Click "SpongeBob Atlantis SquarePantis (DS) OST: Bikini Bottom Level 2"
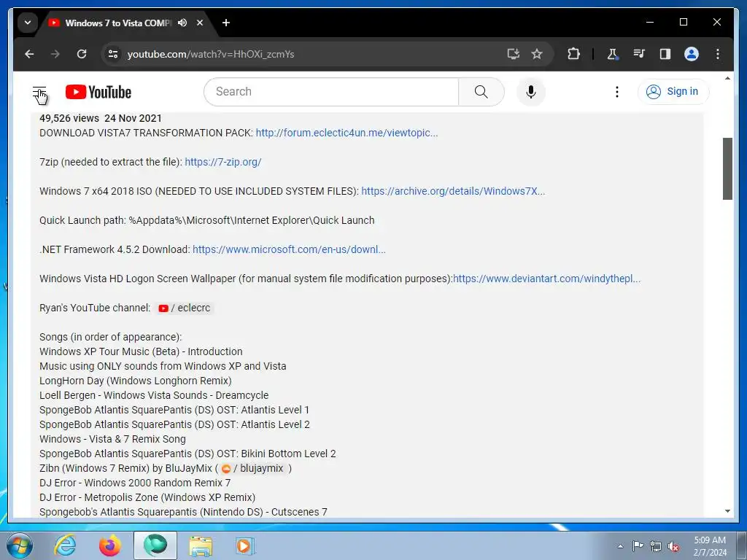 click(x=187, y=454)
